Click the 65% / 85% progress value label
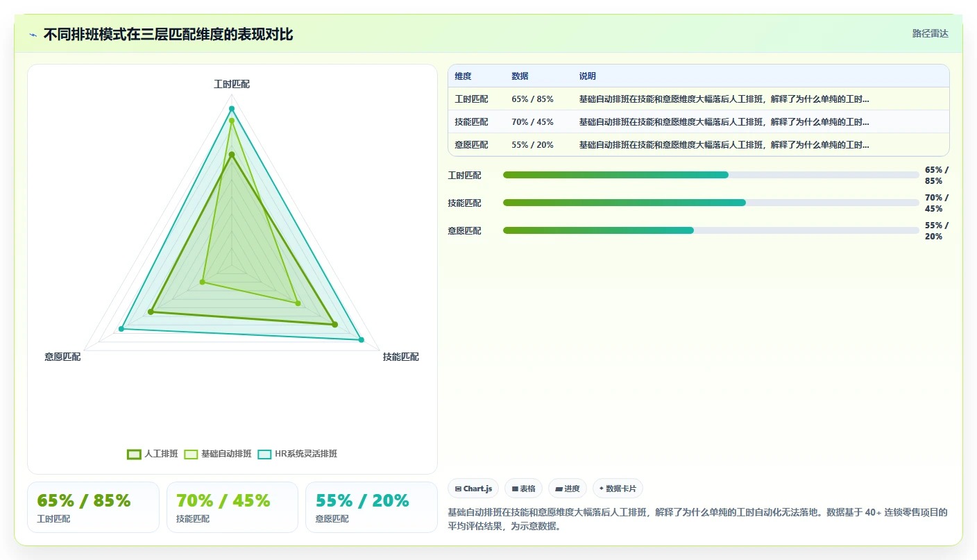Viewport: 977px width, 560px height. 937,176
